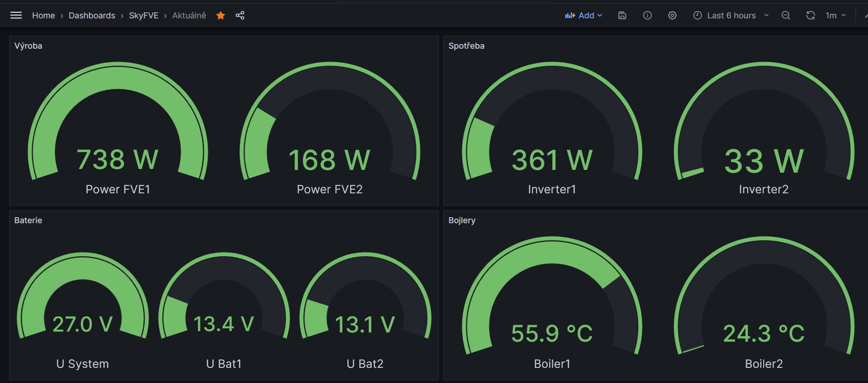Open dashboard insights info icon

[x=647, y=16]
